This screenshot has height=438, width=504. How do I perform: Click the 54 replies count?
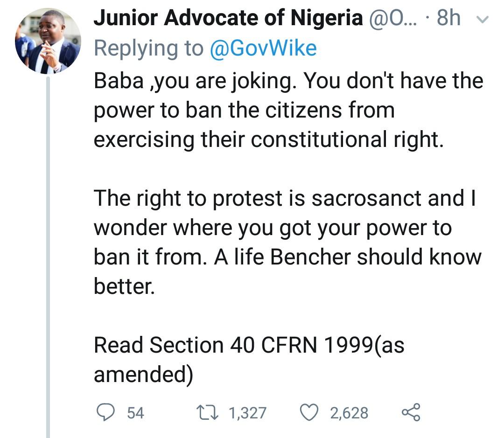[135, 413]
